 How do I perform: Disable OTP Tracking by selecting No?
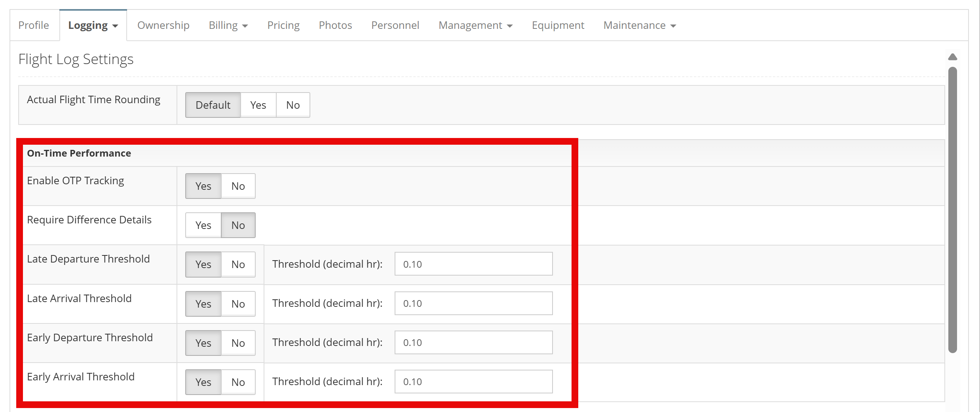coord(238,186)
